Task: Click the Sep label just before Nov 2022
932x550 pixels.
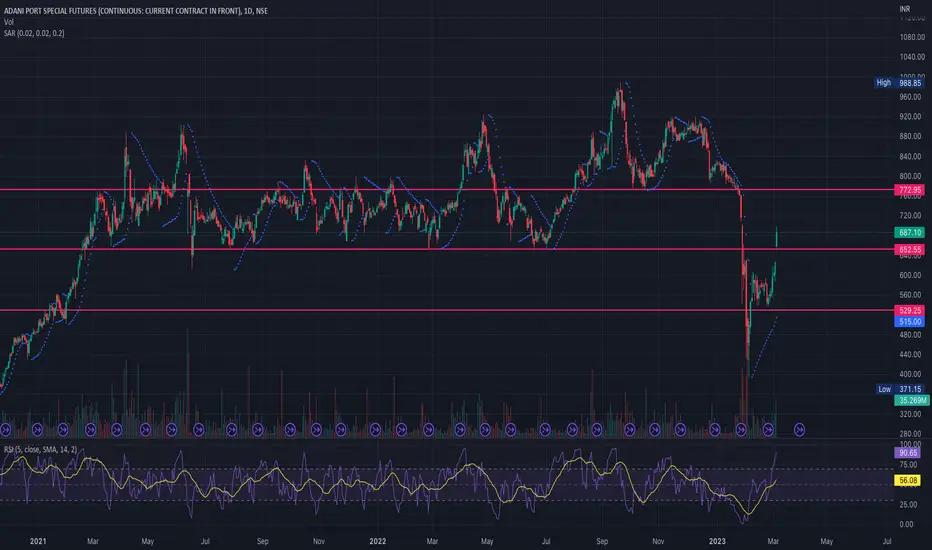Action: point(602,541)
